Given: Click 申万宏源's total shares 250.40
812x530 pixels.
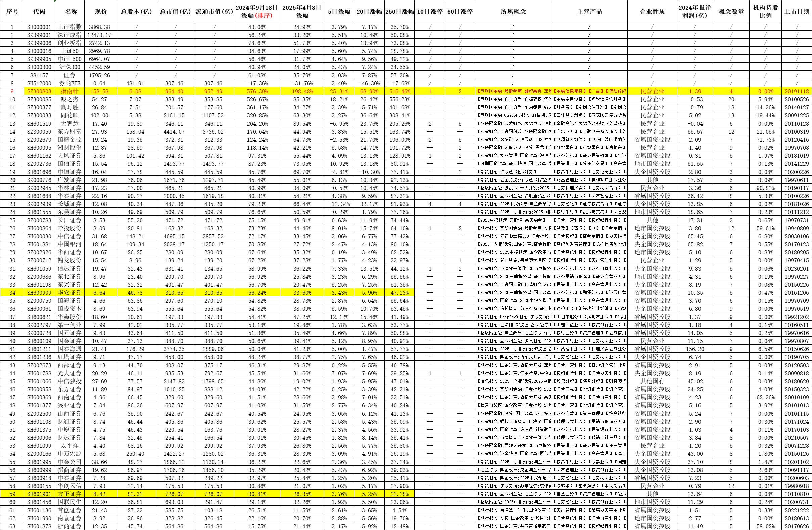Looking at the screenshot, I should (136, 453).
